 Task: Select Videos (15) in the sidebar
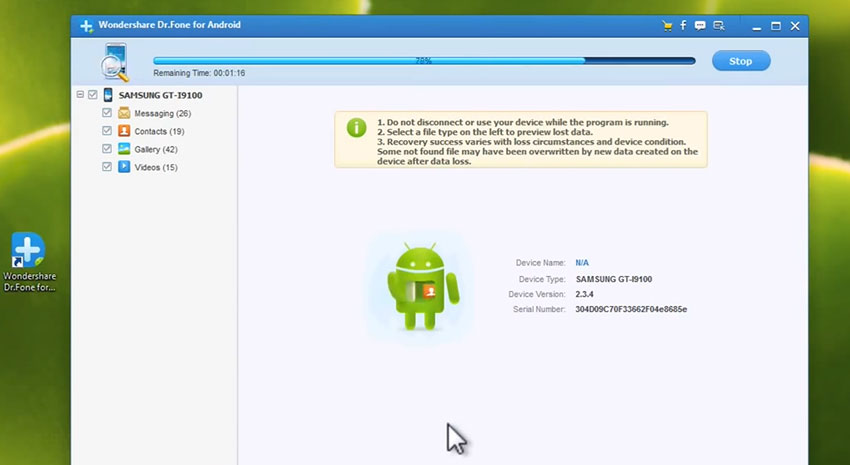point(156,167)
